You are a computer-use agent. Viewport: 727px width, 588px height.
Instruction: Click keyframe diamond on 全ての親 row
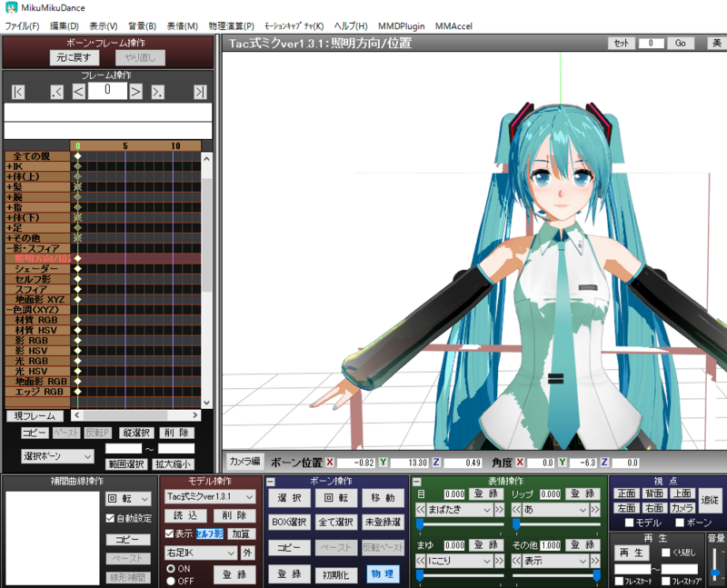(78, 156)
